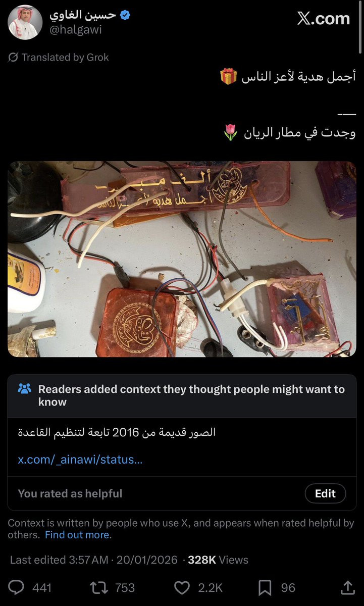
Task: Click the 328K Views count
Action: click(218, 560)
